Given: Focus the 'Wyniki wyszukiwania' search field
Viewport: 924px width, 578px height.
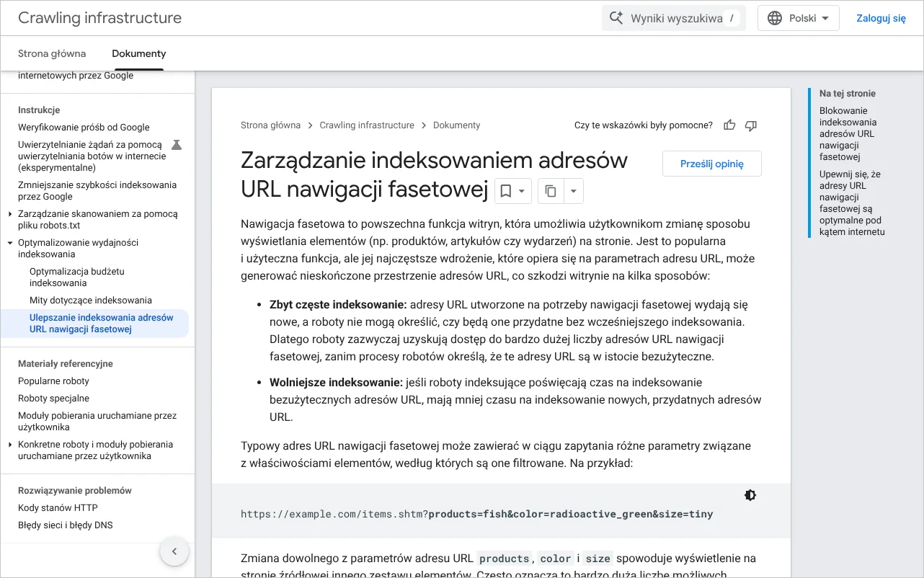Looking at the screenshot, I should tap(674, 18).
